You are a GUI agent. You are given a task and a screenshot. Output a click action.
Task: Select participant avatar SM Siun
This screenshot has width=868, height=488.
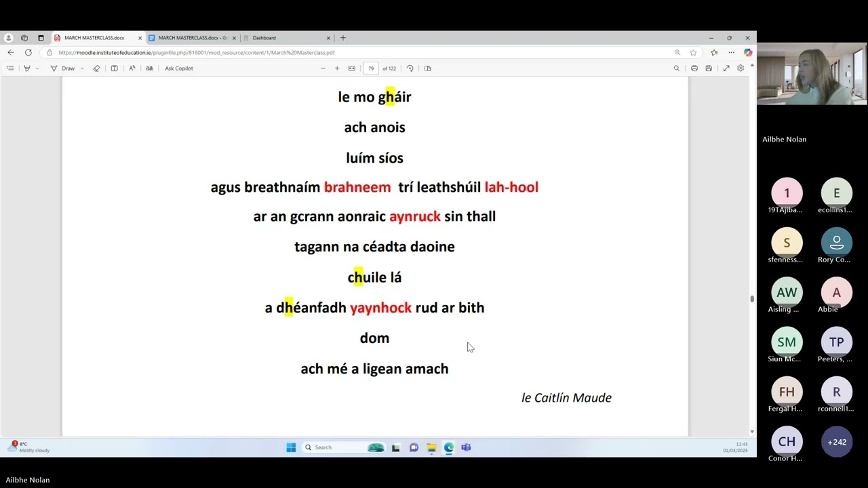coord(787,342)
